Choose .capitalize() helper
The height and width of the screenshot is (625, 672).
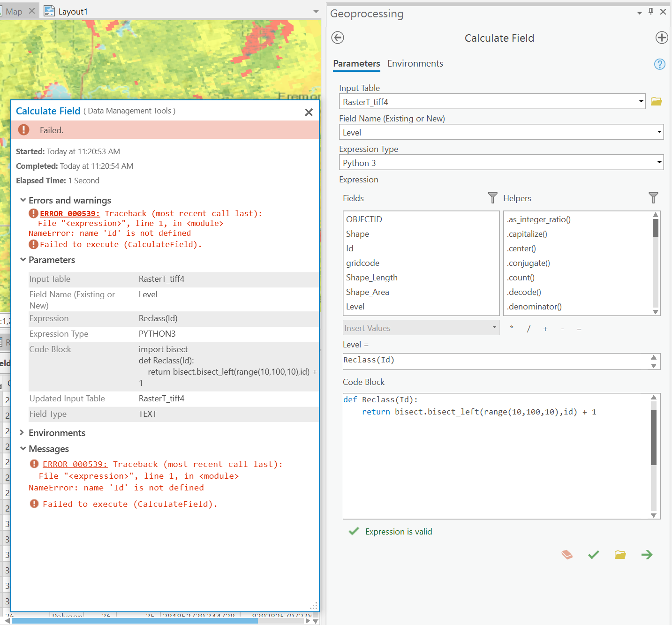click(x=527, y=234)
